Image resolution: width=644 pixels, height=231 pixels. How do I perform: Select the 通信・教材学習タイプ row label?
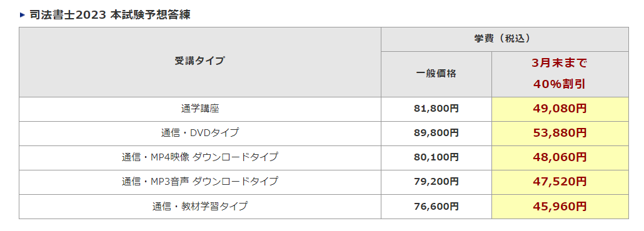click(x=200, y=206)
